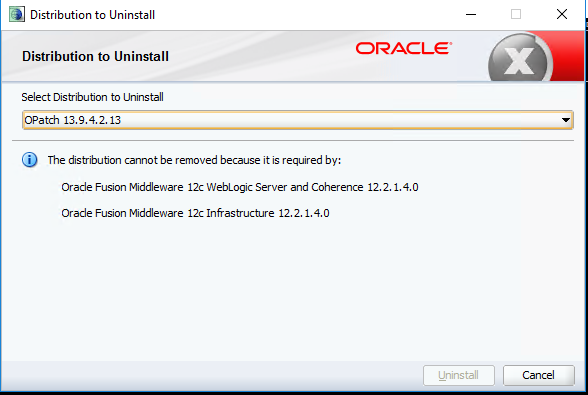588x395 pixels.
Task: Select the OPatch 13.9.4.2.13 combo box text
Action: [72, 120]
